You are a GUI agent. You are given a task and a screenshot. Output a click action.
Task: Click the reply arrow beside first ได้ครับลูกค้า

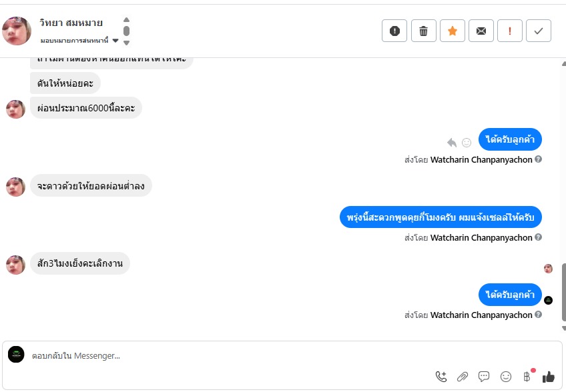pos(452,142)
